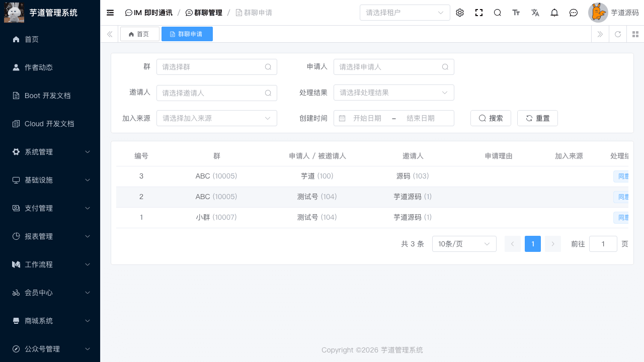Expand the 公众号管理 menu
The height and width of the screenshot is (362, 644).
(50, 349)
